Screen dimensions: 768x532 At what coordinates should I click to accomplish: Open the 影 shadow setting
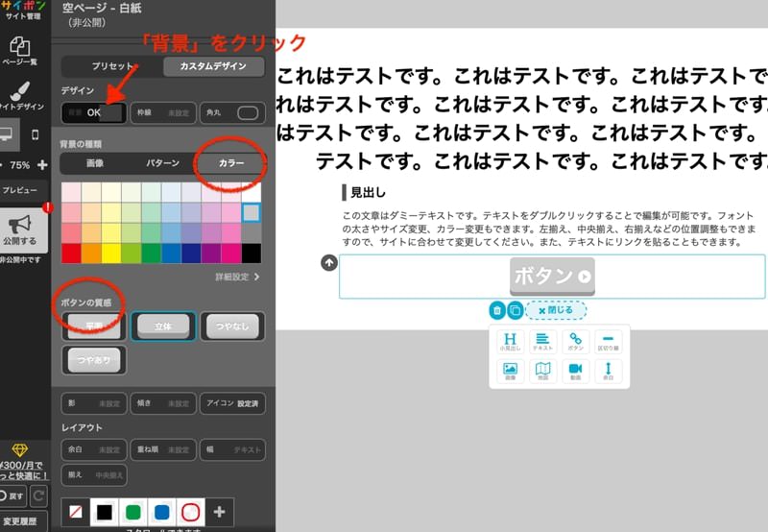[94, 403]
